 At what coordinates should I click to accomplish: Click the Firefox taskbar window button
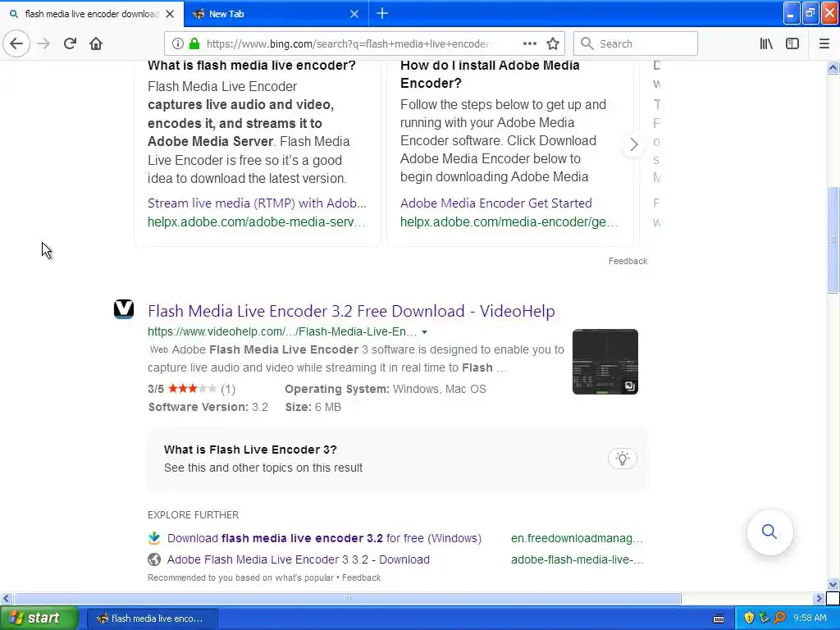pos(152,619)
